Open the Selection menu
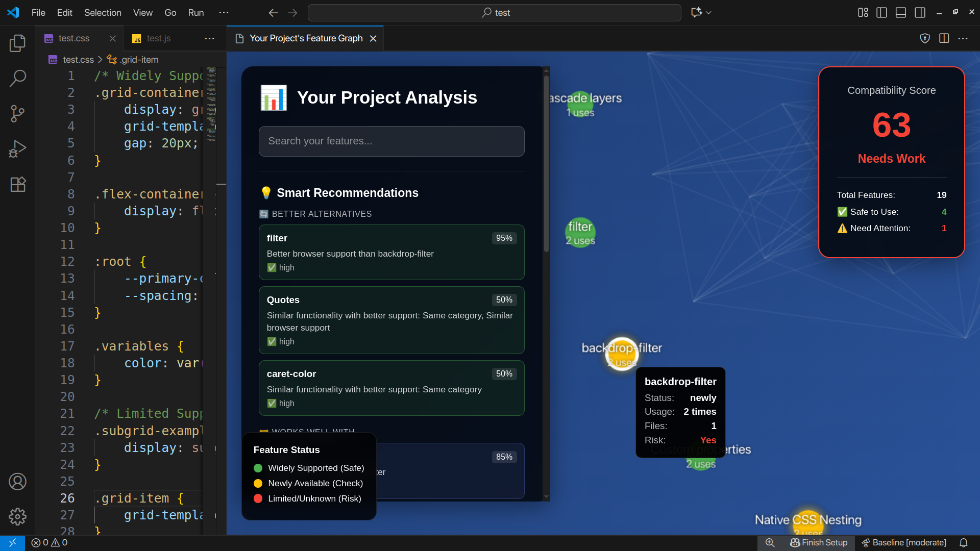This screenshot has height=551, width=980. [x=103, y=13]
